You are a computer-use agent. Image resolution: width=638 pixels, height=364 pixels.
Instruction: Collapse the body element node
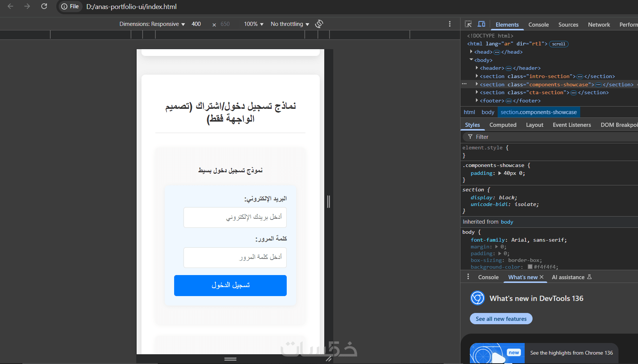pyautogui.click(x=471, y=60)
